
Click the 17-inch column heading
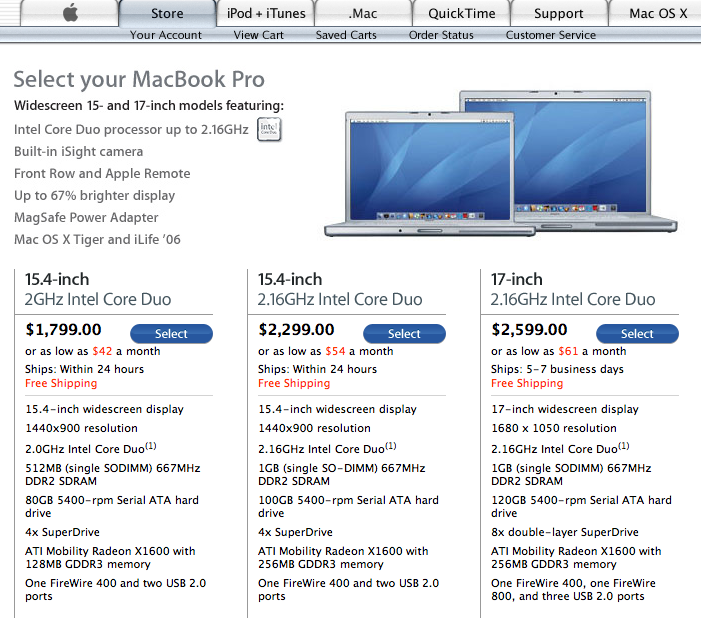pos(517,280)
